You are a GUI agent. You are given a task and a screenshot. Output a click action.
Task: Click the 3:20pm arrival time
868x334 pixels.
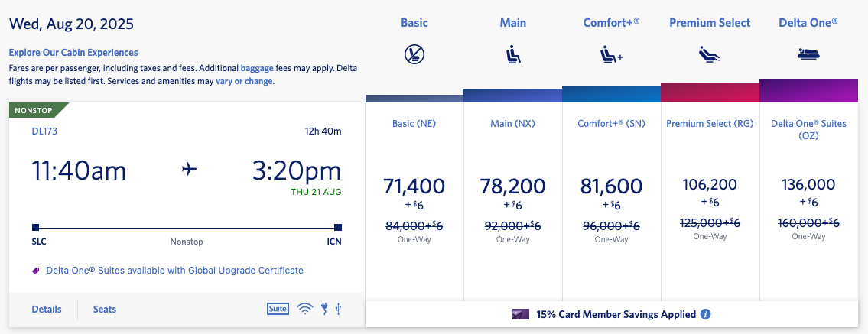point(297,171)
